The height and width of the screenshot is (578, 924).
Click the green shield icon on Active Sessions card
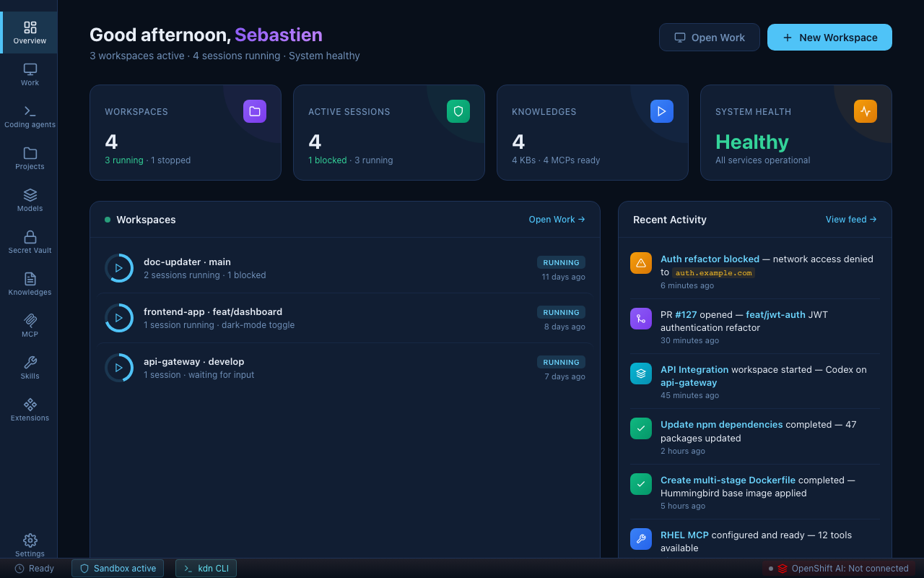(458, 111)
